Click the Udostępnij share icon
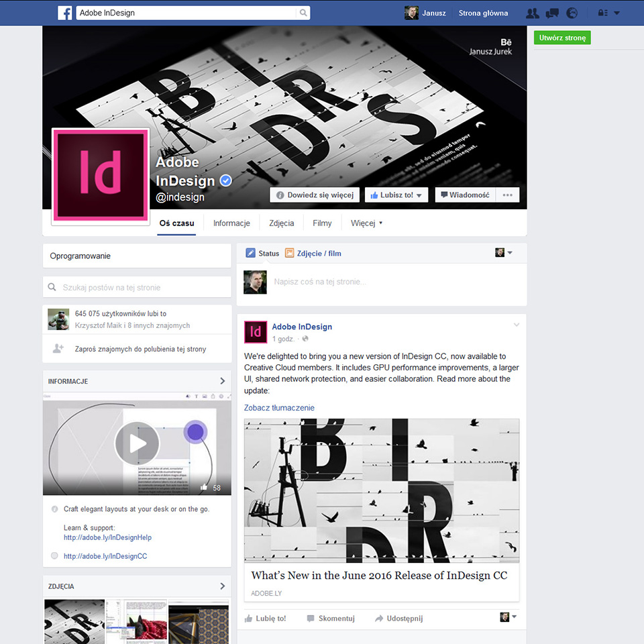Viewport: 644px width, 644px height. click(379, 619)
